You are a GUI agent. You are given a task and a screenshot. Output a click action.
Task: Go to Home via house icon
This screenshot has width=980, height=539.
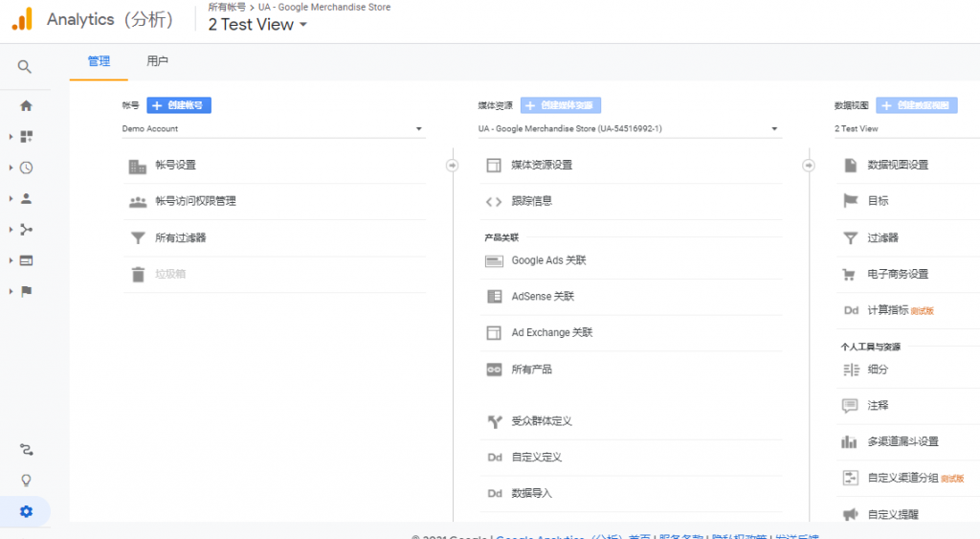tap(26, 105)
